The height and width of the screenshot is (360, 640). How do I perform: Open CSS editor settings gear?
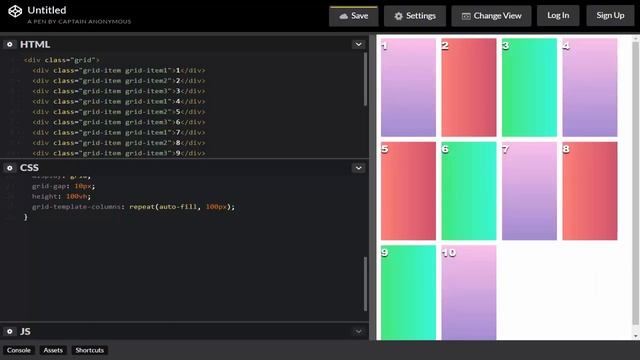click(10, 168)
